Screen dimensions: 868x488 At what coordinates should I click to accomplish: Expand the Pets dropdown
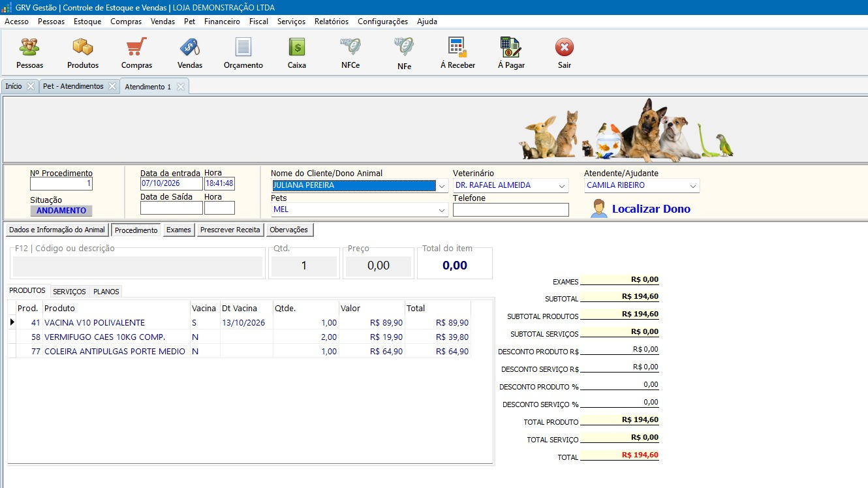pos(442,210)
